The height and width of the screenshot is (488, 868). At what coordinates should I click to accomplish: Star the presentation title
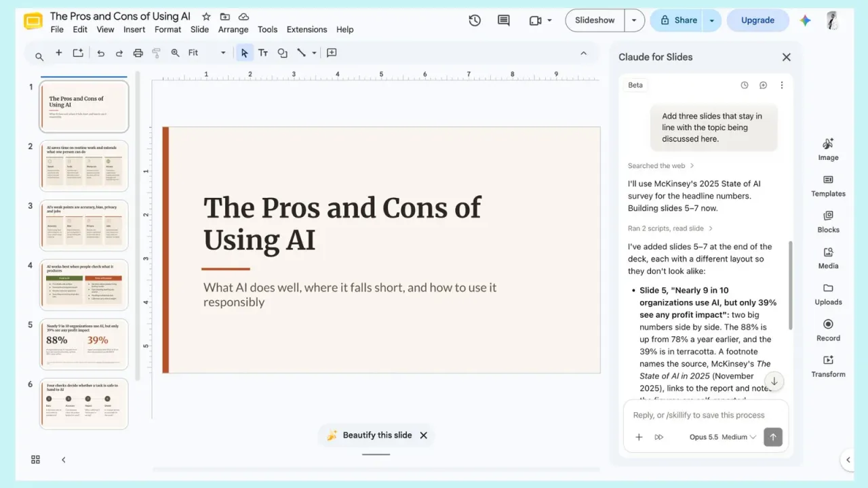point(206,16)
